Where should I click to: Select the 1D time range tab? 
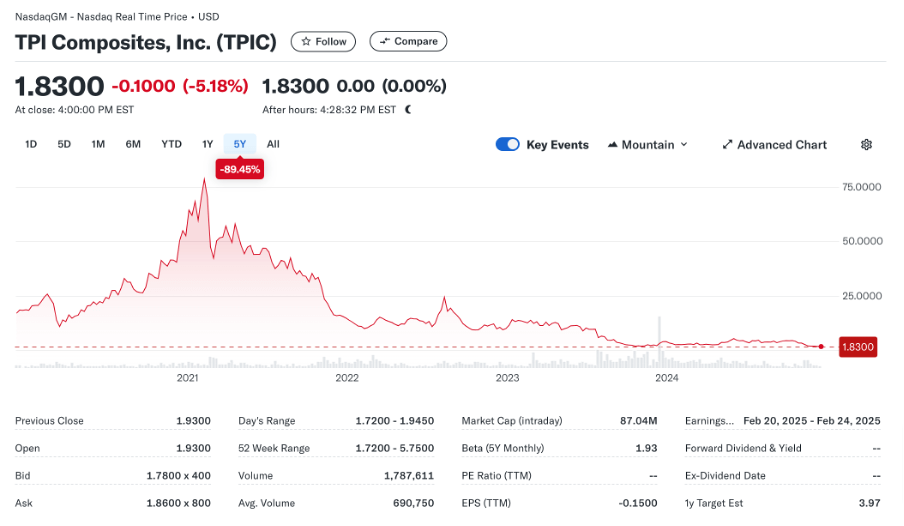(31, 144)
